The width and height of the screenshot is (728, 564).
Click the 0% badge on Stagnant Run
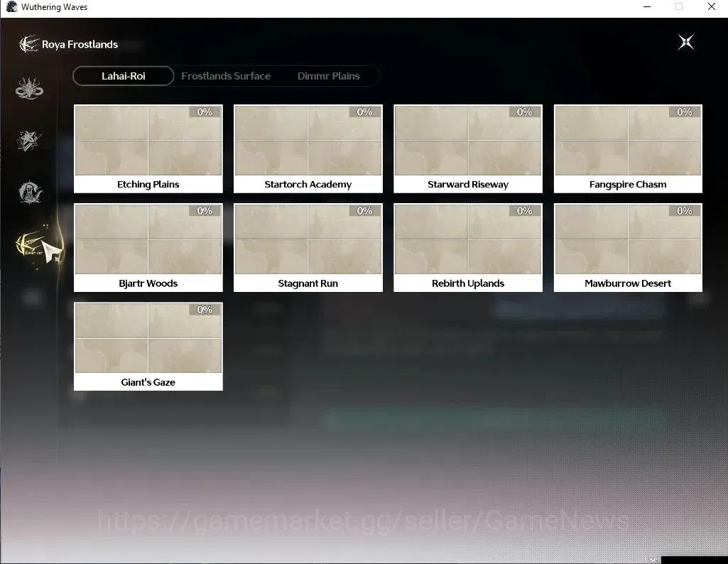click(365, 211)
